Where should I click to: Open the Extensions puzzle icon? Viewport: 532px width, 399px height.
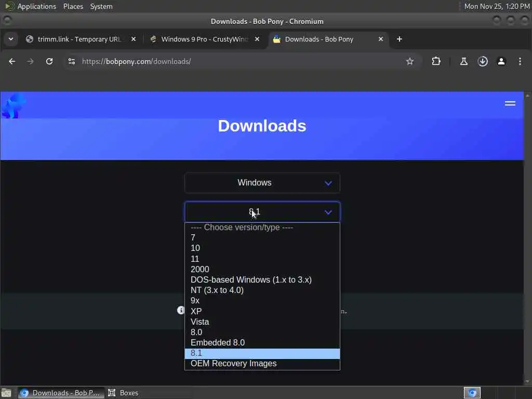click(x=436, y=61)
